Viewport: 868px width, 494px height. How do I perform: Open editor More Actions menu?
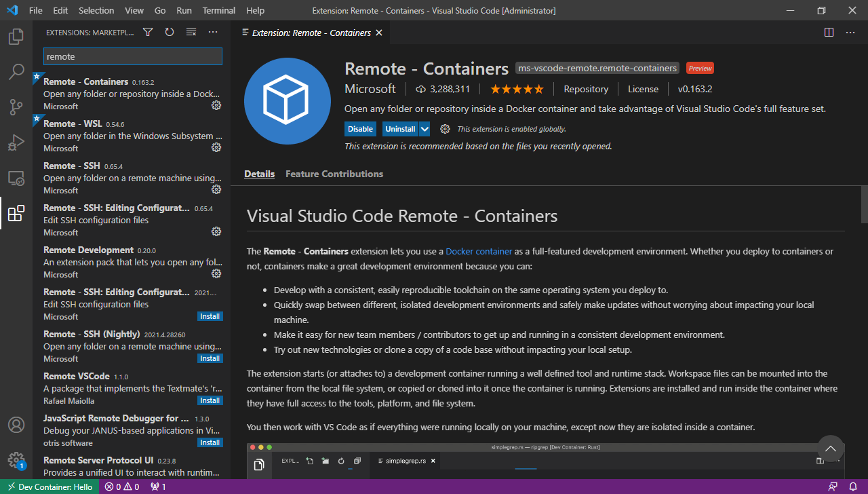click(850, 33)
